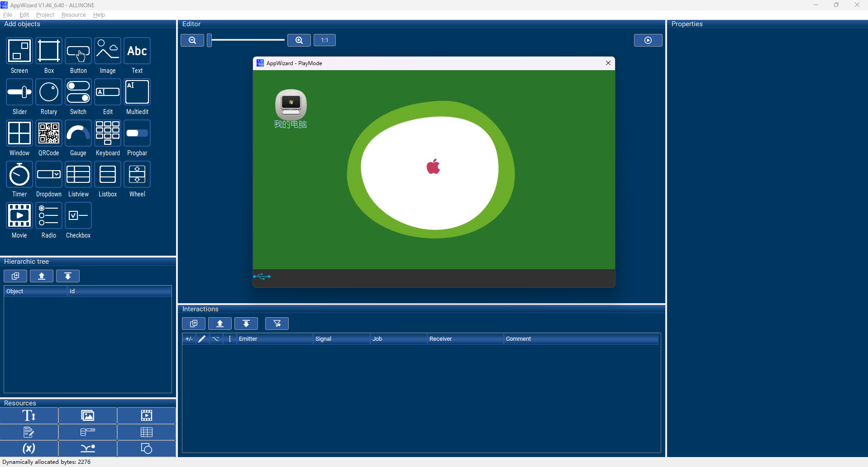Click the USB icon in PlayMode status bar
The height and width of the screenshot is (467, 868).
click(x=262, y=276)
